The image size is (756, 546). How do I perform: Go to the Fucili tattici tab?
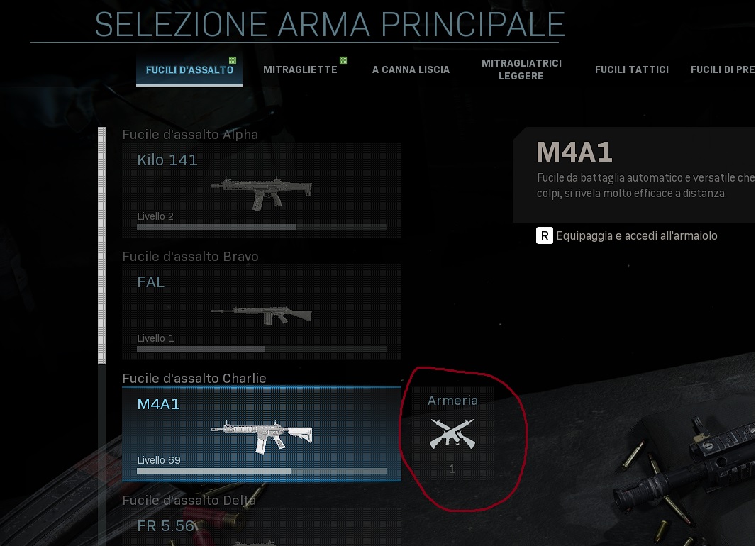(x=632, y=70)
